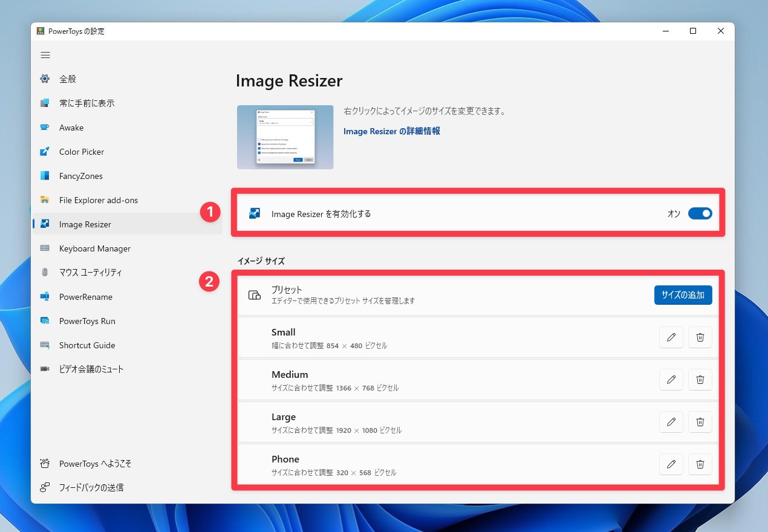Viewport: 768px width, 532px height.
Task: Click the pencil icon to edit the Small preset
Action: tap(671, 337)
